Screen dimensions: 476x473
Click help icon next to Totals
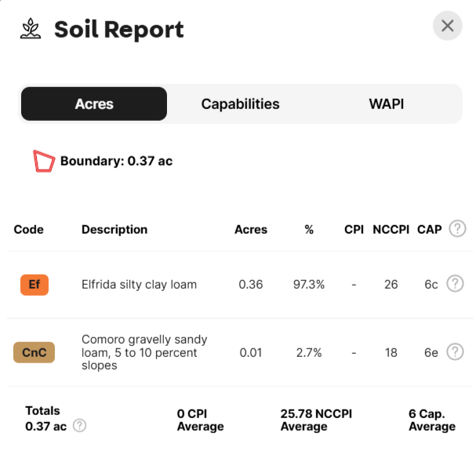(79, 426)
